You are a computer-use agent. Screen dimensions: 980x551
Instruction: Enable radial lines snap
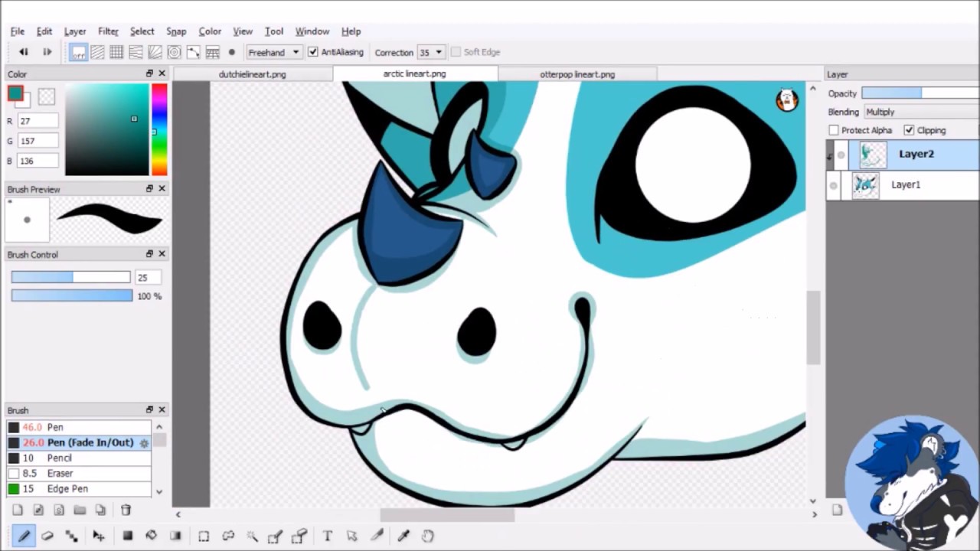(155, 52)
